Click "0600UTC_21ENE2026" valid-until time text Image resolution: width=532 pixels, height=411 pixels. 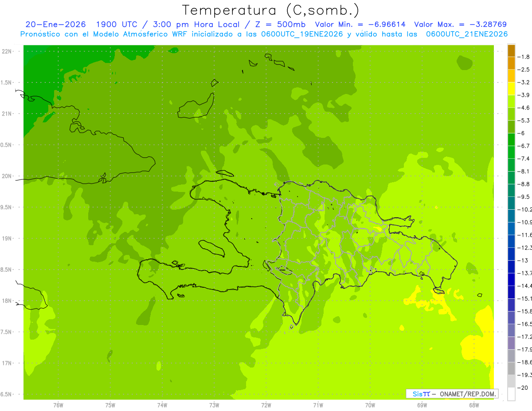tap(467, 34)
